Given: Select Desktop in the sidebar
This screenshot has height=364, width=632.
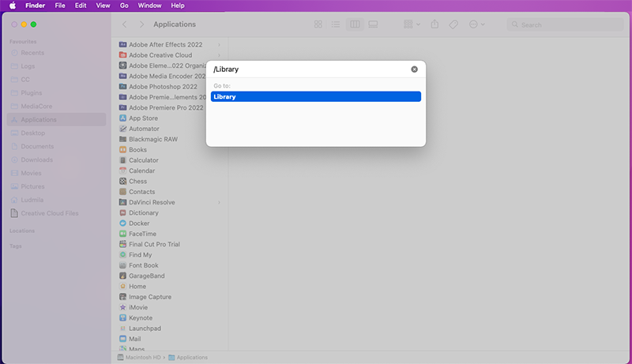Looking at the screenshot, I should coord(56,133).
